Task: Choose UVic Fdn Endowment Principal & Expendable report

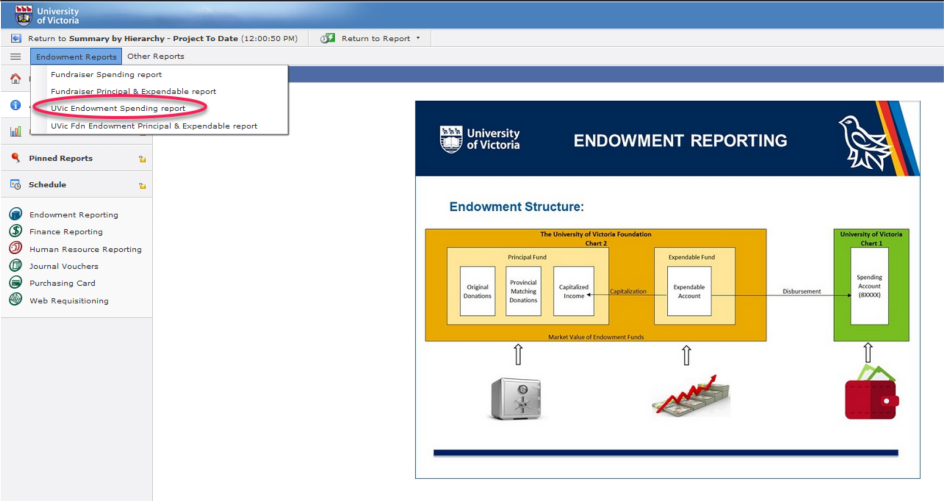Action: (x=154, y=126)
